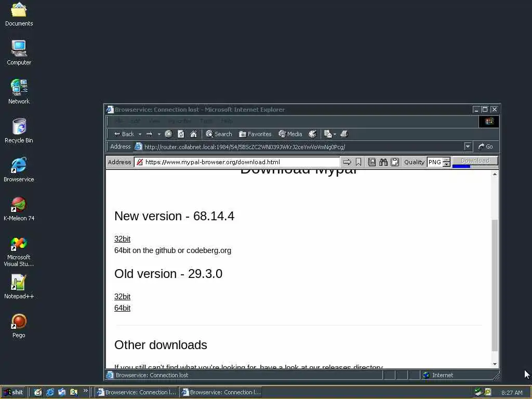Open the History icon in IE toolbar
Image resolution: width=532 pixels, height=399 pixels.
312,134
